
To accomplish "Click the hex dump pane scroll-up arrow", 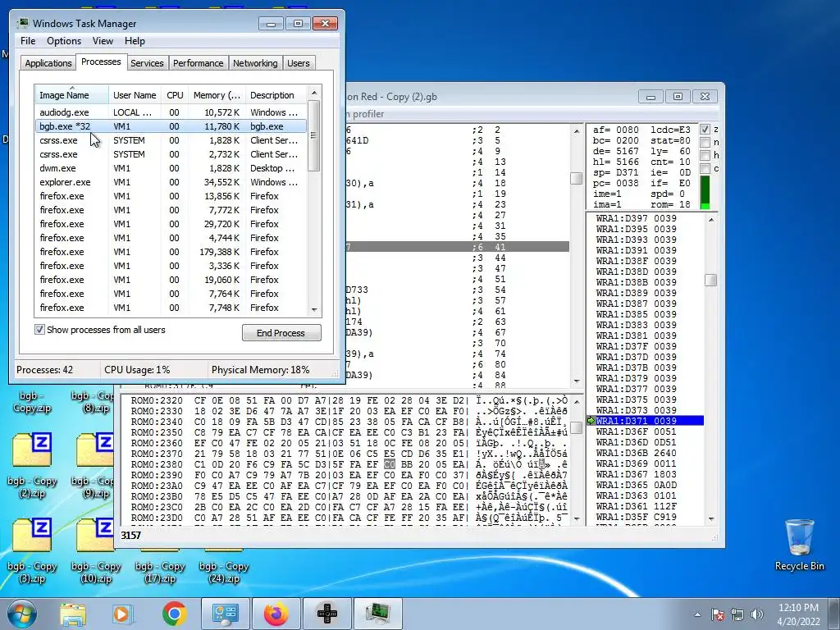I will 577,402.
